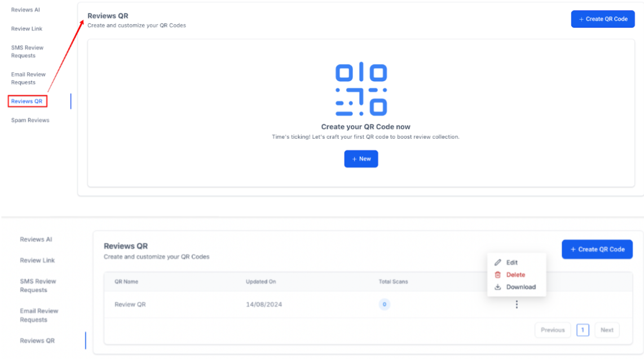The width and height of the screenshot is (644, 359).
Task: Click the Total Scans column header
Action: pyautogui.click(x=393, y=281)
